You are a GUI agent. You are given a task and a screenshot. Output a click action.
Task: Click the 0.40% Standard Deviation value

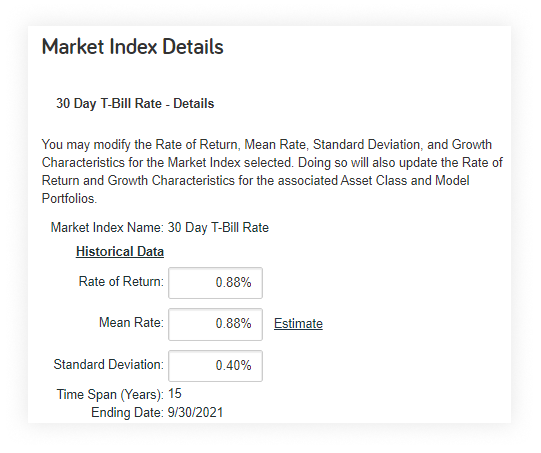tap(233, 366)
